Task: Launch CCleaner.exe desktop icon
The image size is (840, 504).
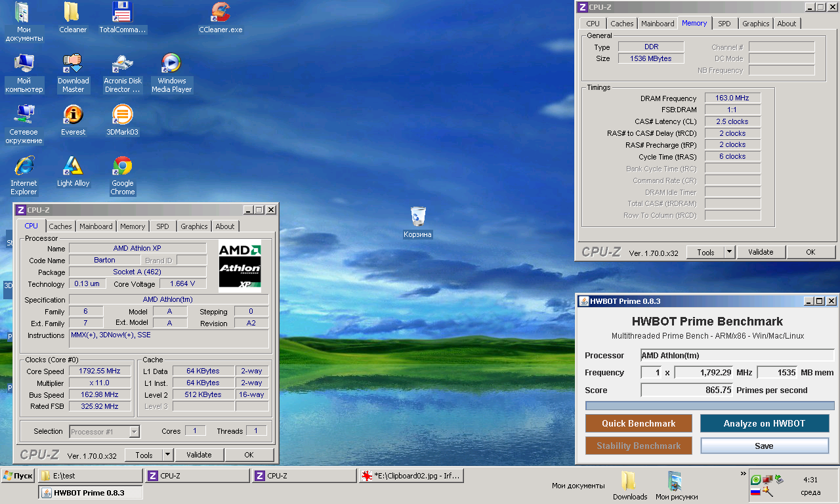Action: (220, 18)
